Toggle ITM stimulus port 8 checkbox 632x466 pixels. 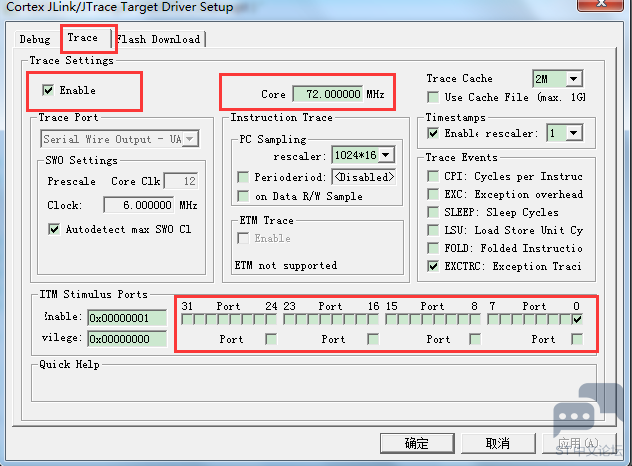tap(475, 320)
